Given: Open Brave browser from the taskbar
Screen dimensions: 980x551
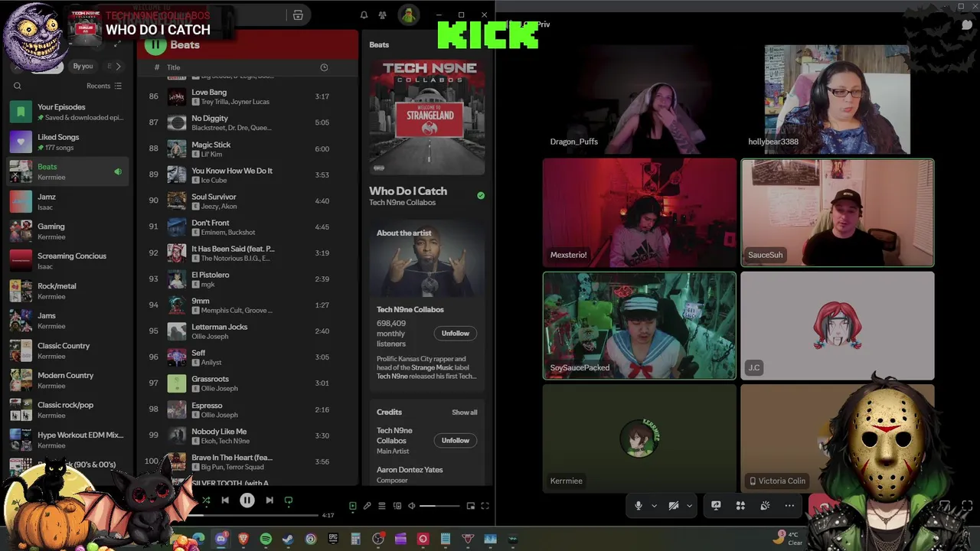Looking at the screenshot, I should click(243, 539).
